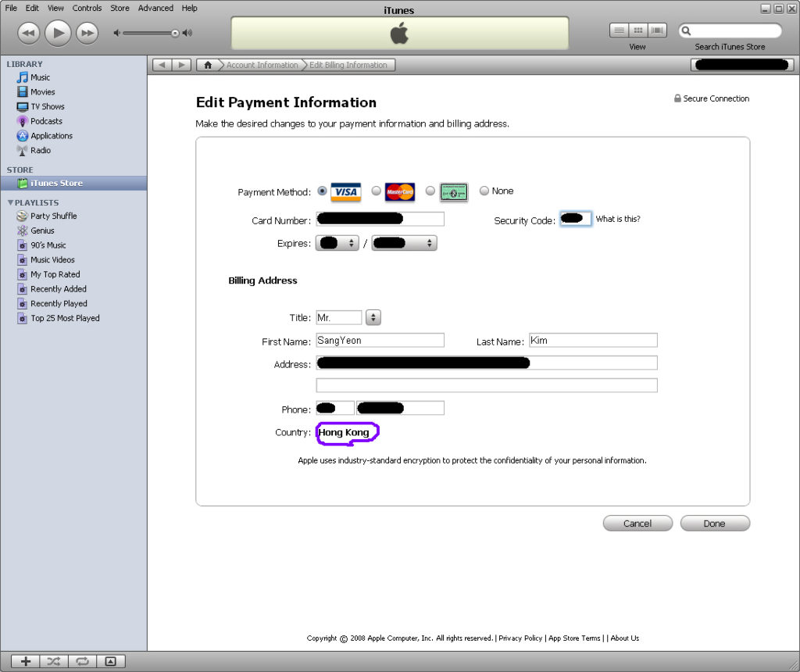Click the American Express card logo
800x672 pixels.
click(x=454, y=192)
